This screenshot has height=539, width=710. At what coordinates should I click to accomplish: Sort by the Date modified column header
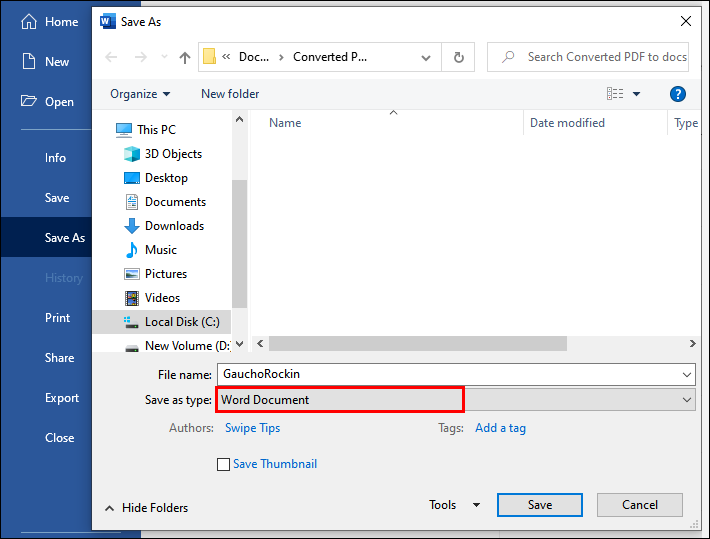567,123
